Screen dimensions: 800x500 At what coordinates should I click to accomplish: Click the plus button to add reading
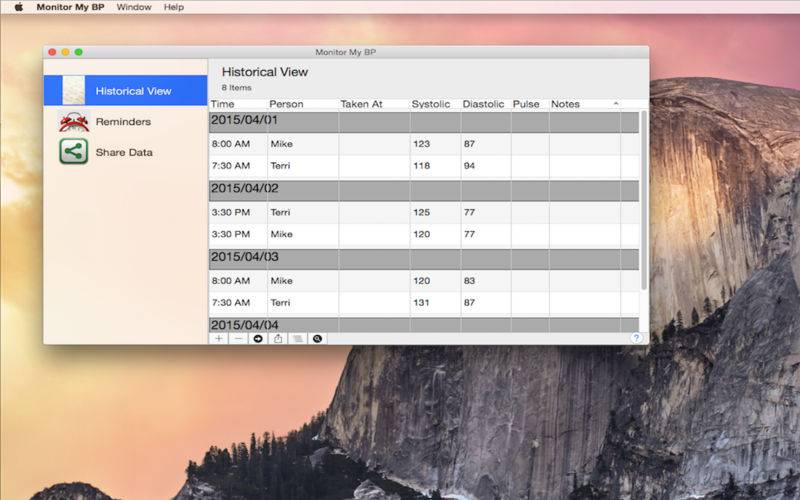[219, 339]
